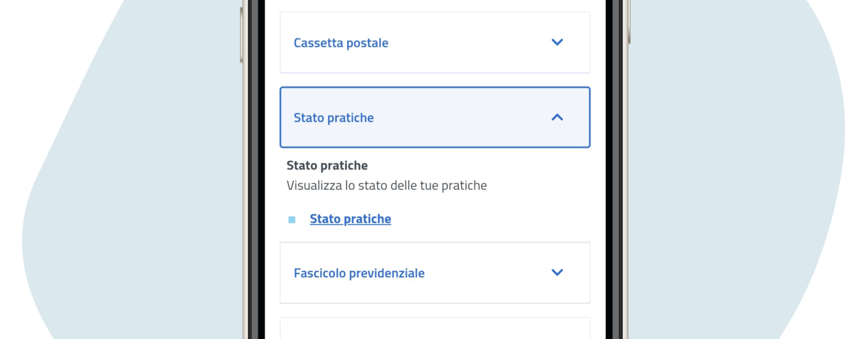
Task: Select the Cassetta postale accordion title text
Action: tap(341, 43)
